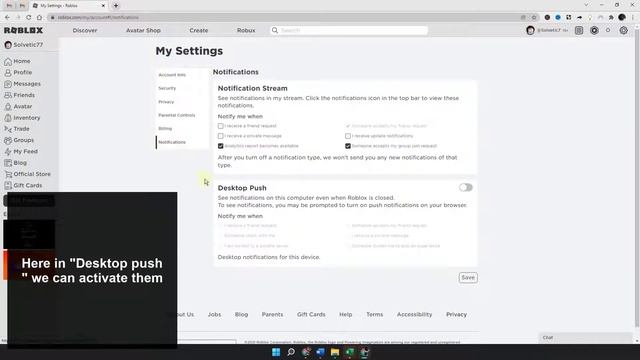The width and height of the screenshot is (640, 360).
Task: Click the Home house icon in sidebar
Action: coord(8,62)
